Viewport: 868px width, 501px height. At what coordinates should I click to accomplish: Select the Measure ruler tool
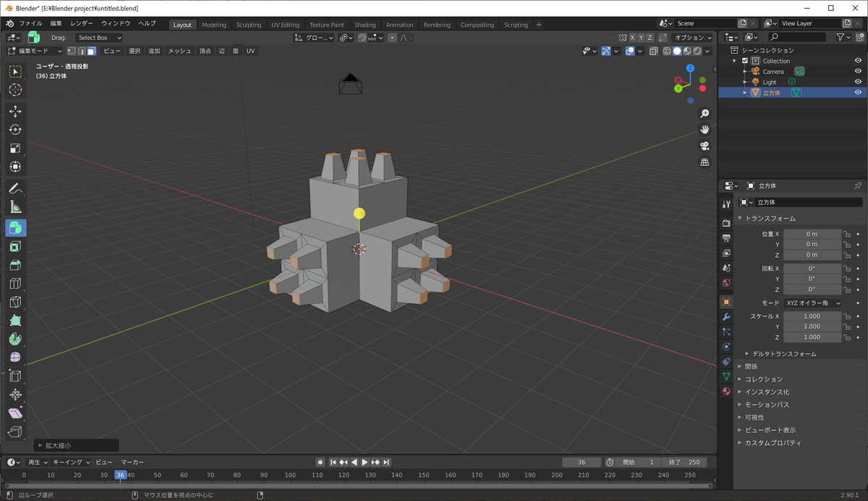15,207
